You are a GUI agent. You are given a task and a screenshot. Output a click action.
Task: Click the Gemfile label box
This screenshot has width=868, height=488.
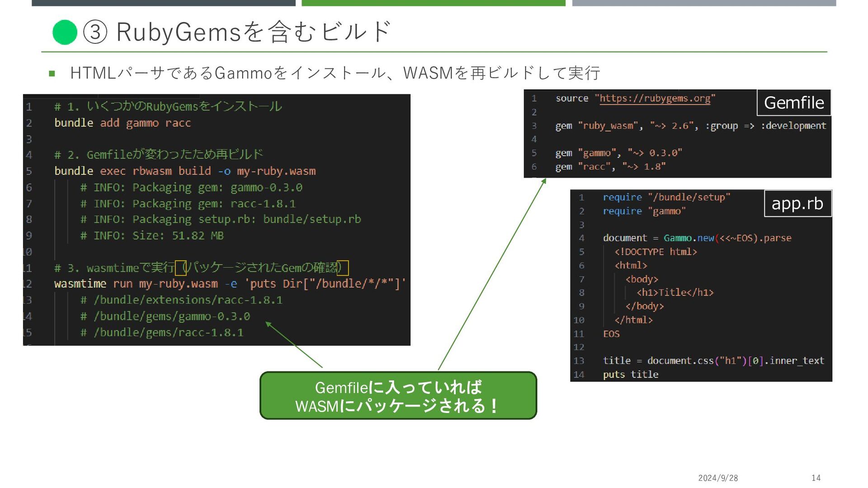pyautogui.click(x=793, y=103)
